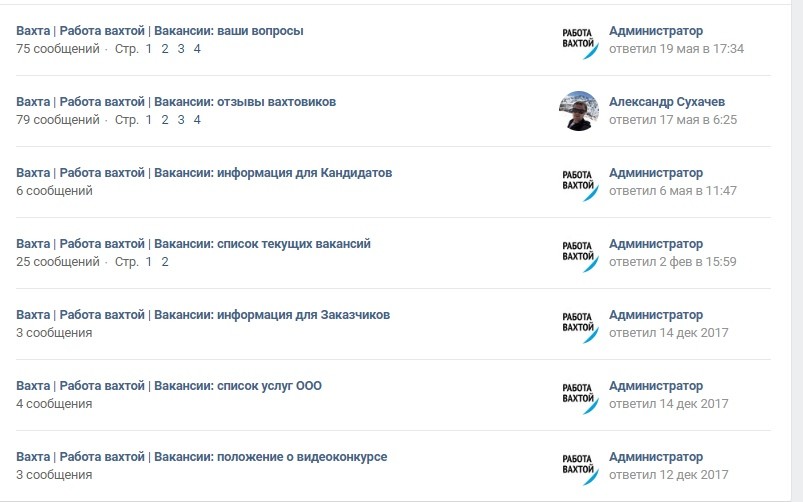Click Работа Вахтой logo beside 2 фев reply
This screenshot has height=502, width=803.
tap(579, 253)
